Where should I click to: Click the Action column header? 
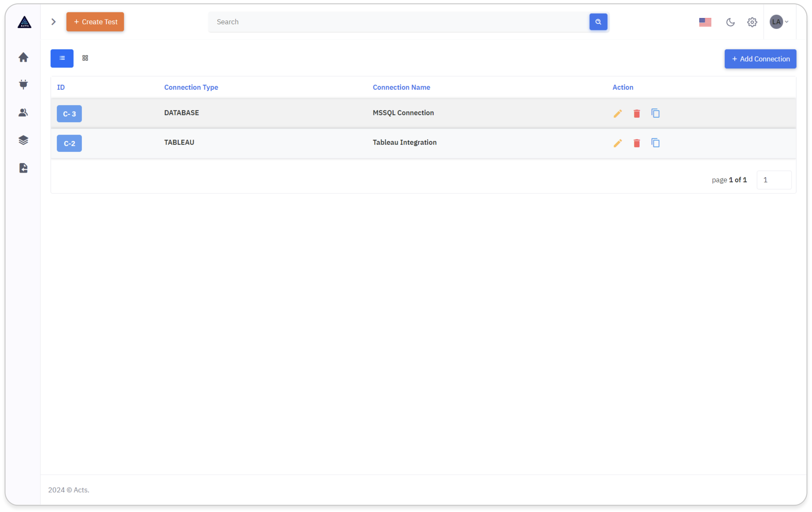click(x=622, y=87)
